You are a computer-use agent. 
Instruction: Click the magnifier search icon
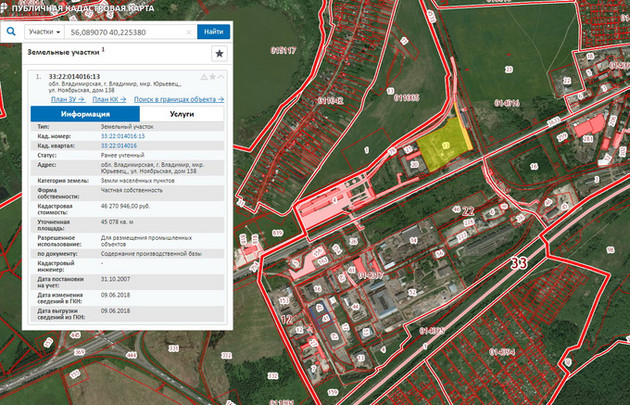(x=11, y=32)
